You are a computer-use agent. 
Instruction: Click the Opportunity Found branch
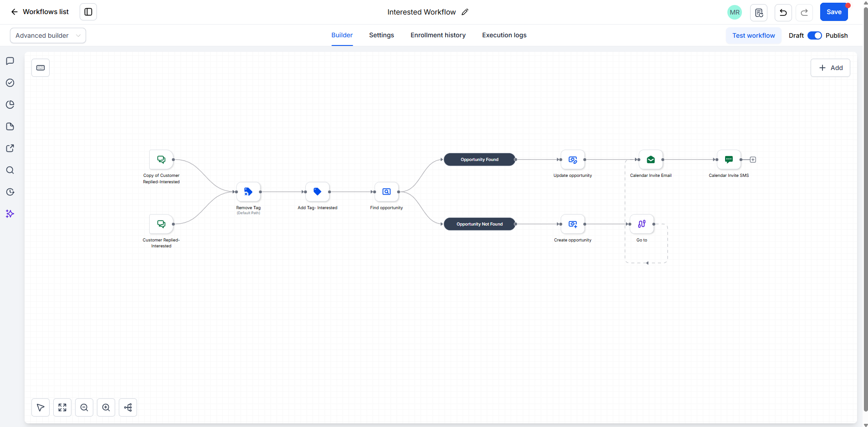[x=479, y=160]
